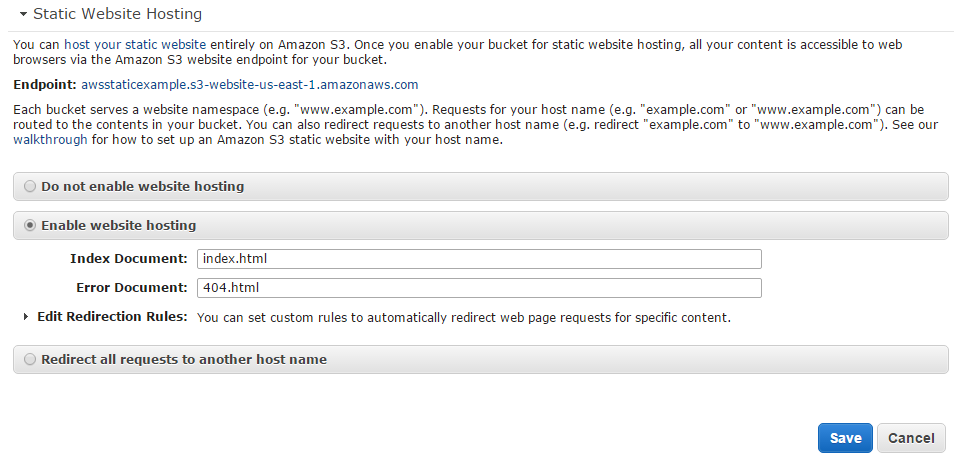This screenshot has height=458, width=955.
Task: Collapse the Static Website Hosting section arrow
Action: pos(22,15)
